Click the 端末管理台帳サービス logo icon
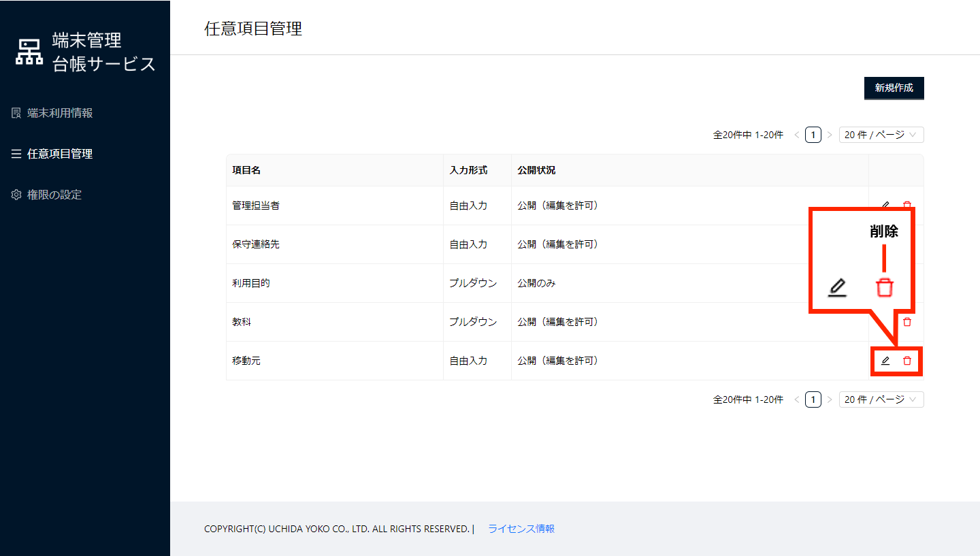Screen dimensions: 980x556 (29, 52)
